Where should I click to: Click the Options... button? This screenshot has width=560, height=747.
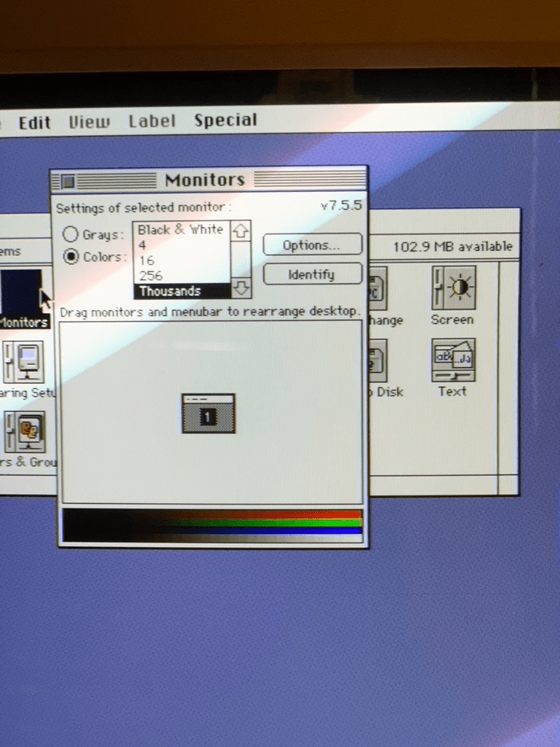[x=312, y=245]
